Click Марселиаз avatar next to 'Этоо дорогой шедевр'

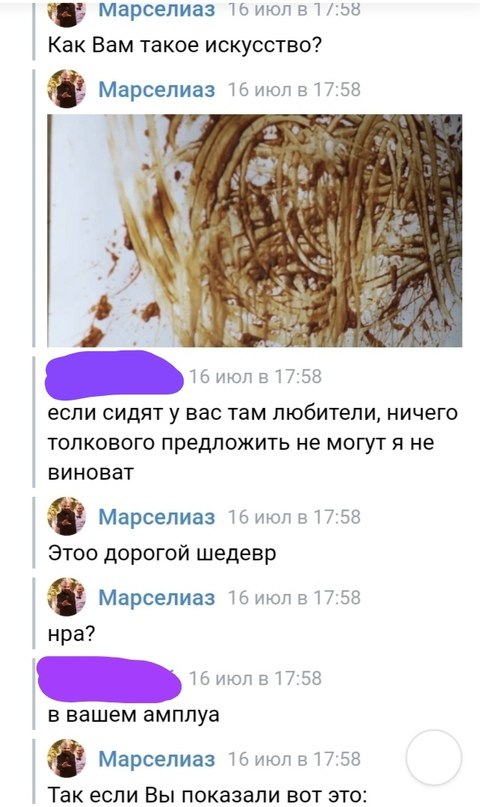[66, 516]
